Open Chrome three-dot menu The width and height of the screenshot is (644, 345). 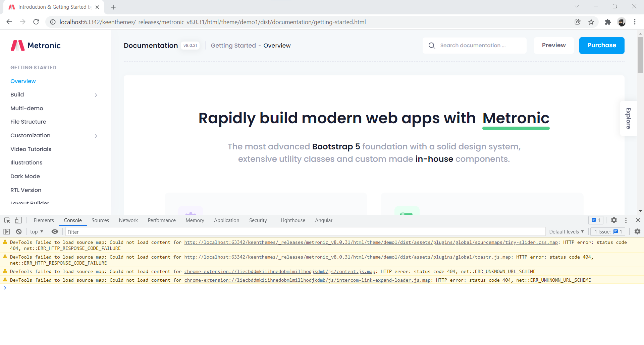[x=635, y=22]
